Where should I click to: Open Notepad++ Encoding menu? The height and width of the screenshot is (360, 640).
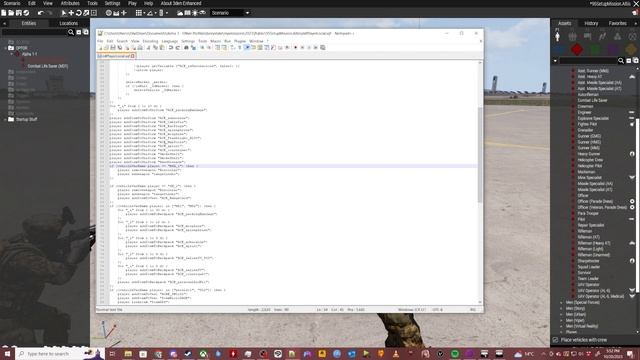[150, 41]
